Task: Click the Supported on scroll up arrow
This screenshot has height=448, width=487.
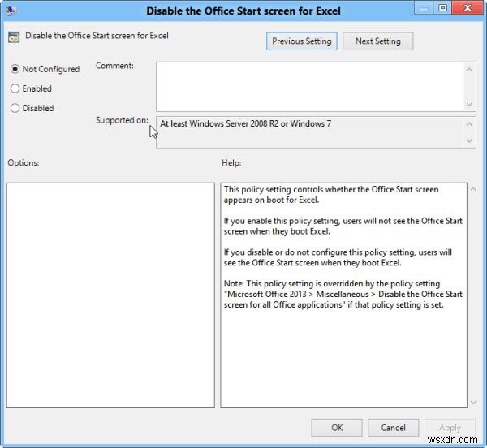Action: (469, 124)
